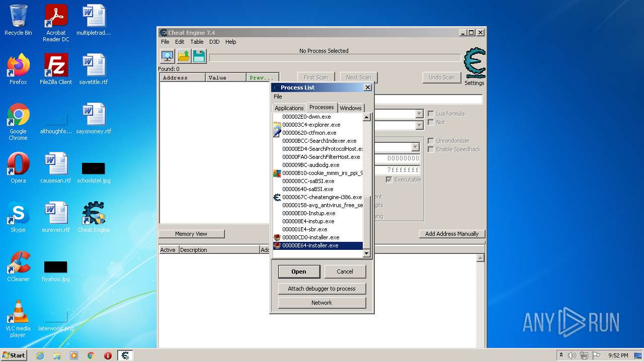Click the scan start address field 00000000
The height and width of the screenshot is (362, 644).
click(x=397, y=158)
